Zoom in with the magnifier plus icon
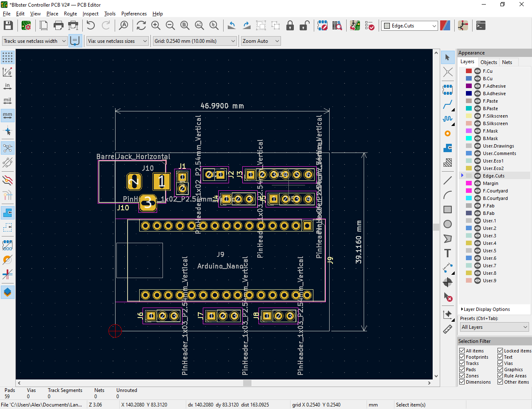The height and width of the screenshot is (409, 532). pos(156,26)
